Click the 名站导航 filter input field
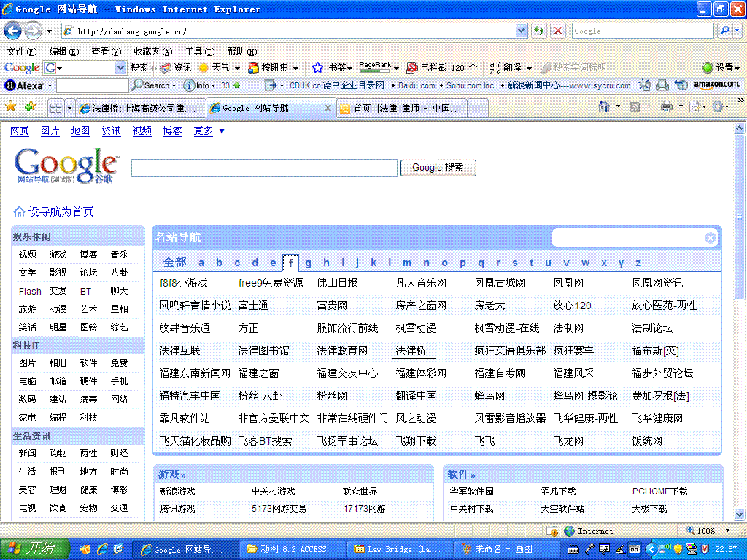 coord(628,238)
